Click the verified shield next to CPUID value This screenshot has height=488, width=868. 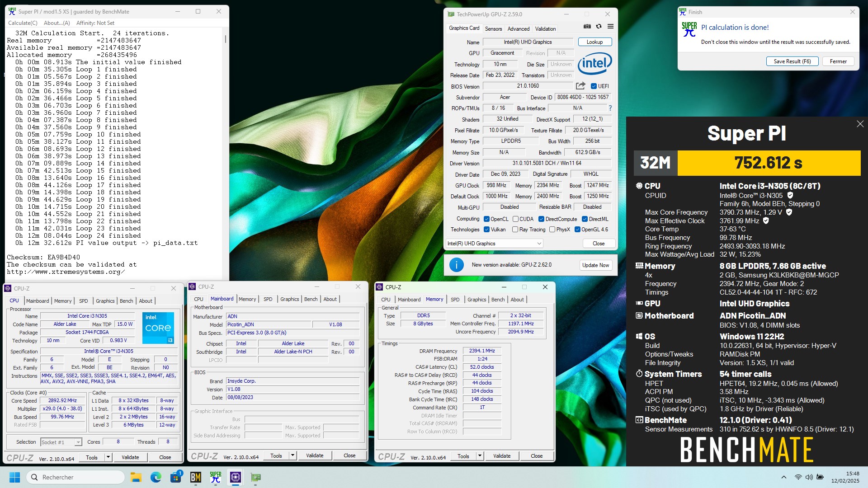790,195
